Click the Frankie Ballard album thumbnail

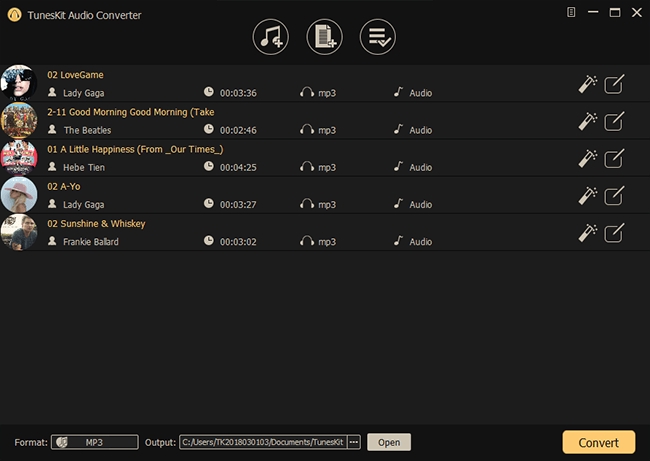(18, 232)
